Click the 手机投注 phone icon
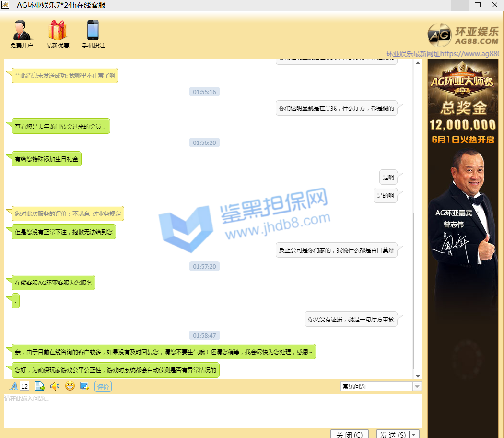 [93, 31]
